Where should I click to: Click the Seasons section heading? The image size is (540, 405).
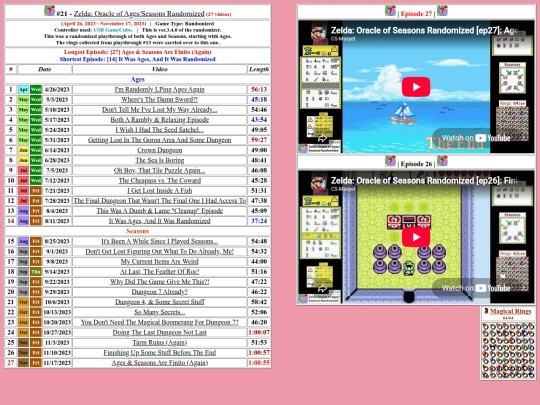pyautogui.click(x=137, y=231)
